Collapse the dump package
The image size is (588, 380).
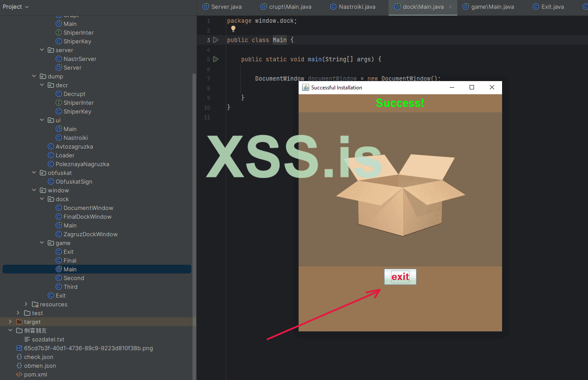pyautogui.click(x=34, y=76)
